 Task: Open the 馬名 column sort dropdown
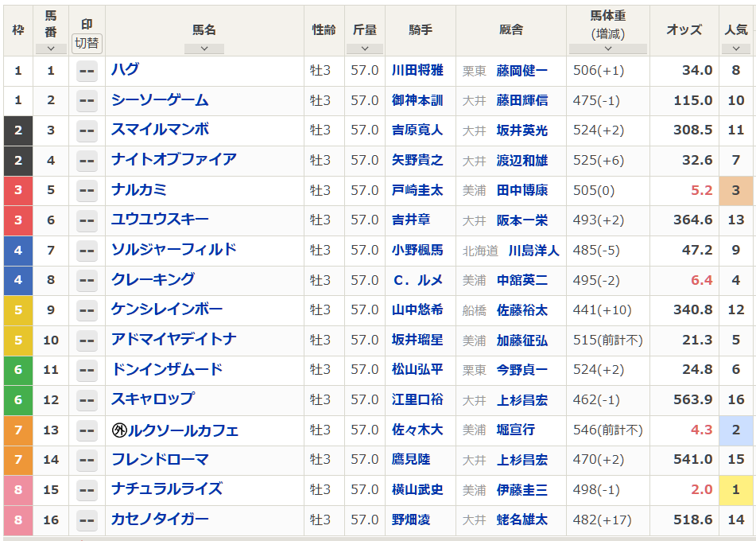(x=204, y=48)
